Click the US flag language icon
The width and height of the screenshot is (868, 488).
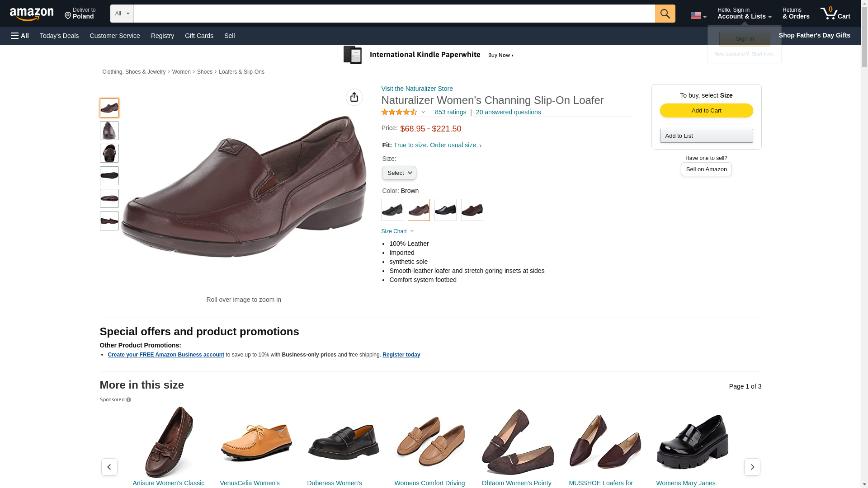pyautogui.click(x=698, y=15)
